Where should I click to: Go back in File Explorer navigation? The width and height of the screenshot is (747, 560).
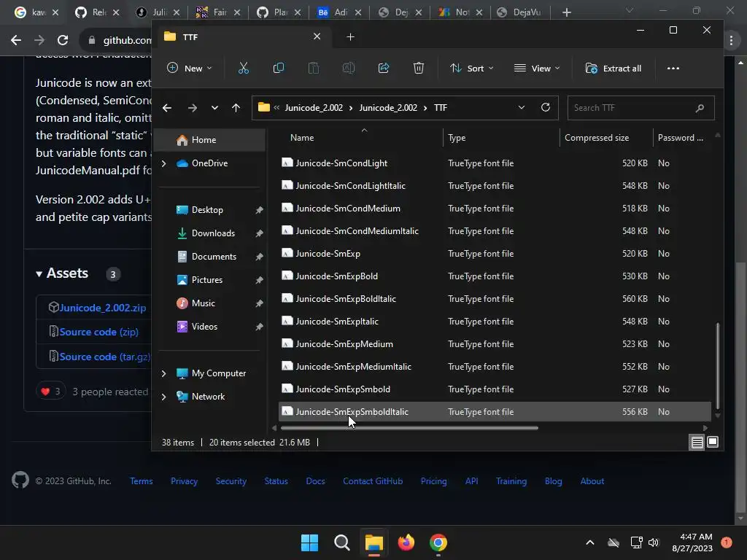[x=167, y=108]
